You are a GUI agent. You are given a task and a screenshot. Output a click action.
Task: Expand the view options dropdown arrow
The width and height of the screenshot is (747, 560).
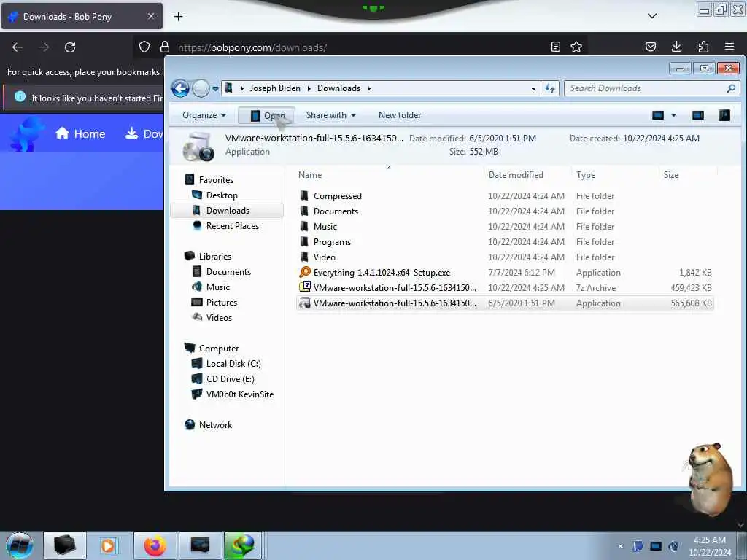673,115
